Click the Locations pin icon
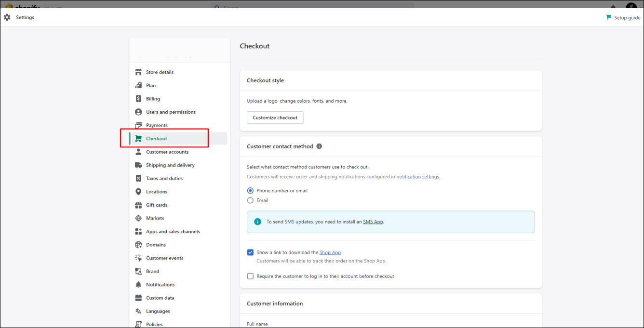Screen dimensions: 644x328 pyautogui.click(x=138, y=192)
